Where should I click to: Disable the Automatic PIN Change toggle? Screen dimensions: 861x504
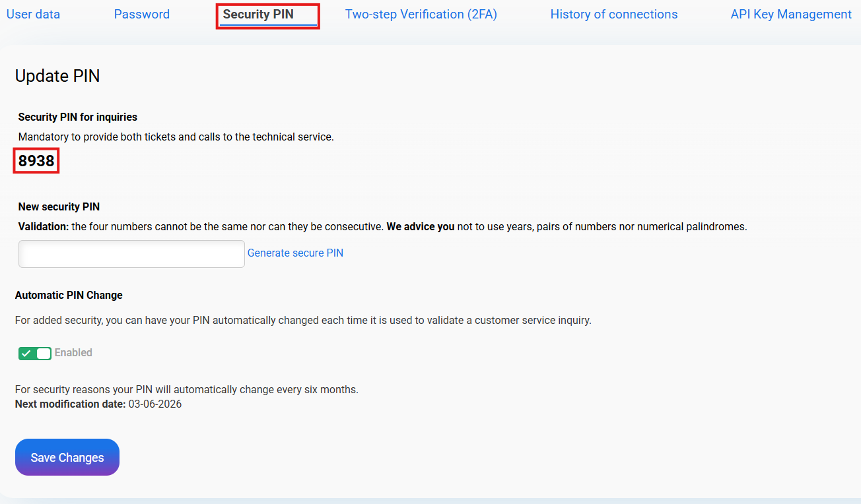click(x=34, y=354)
